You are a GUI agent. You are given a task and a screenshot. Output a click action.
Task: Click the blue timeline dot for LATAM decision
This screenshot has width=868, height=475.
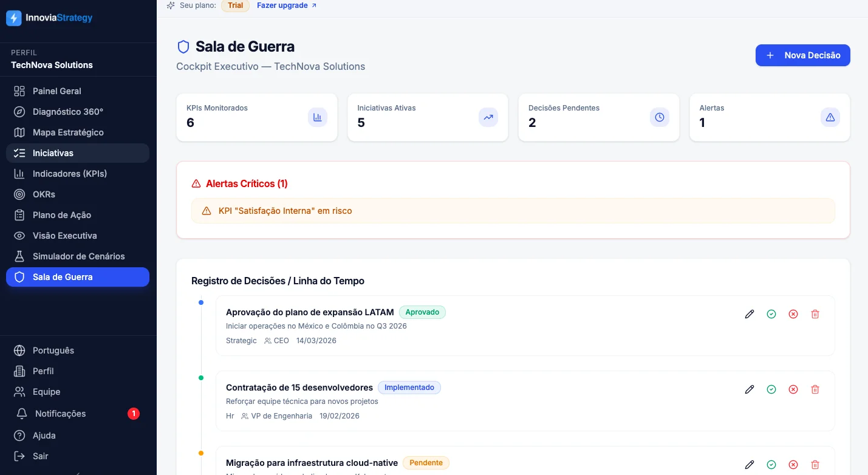[x=201, y=302]
